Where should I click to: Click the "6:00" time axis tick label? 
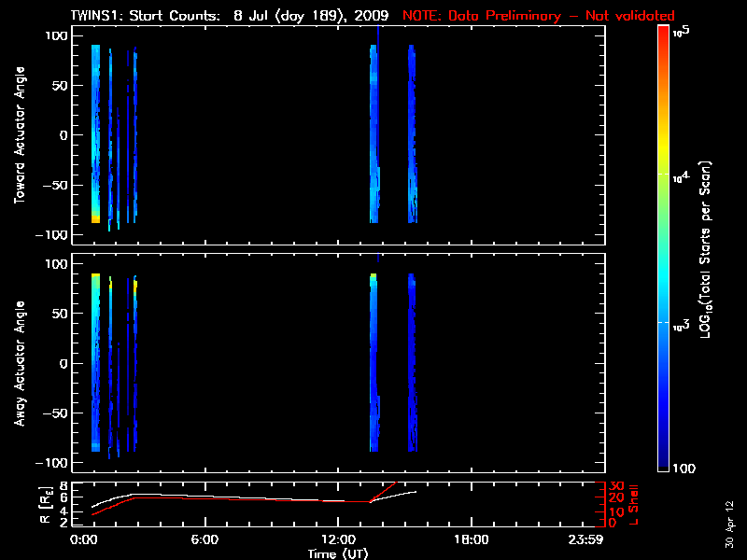point(204,539)
